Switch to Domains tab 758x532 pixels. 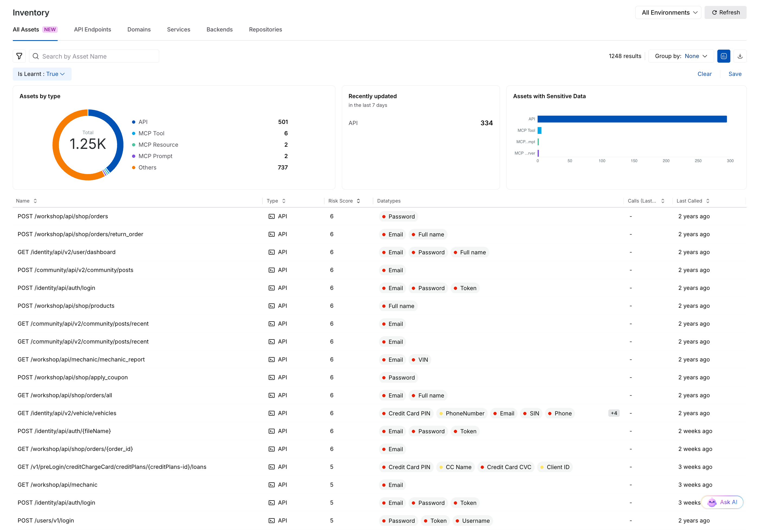pos(139,29)
